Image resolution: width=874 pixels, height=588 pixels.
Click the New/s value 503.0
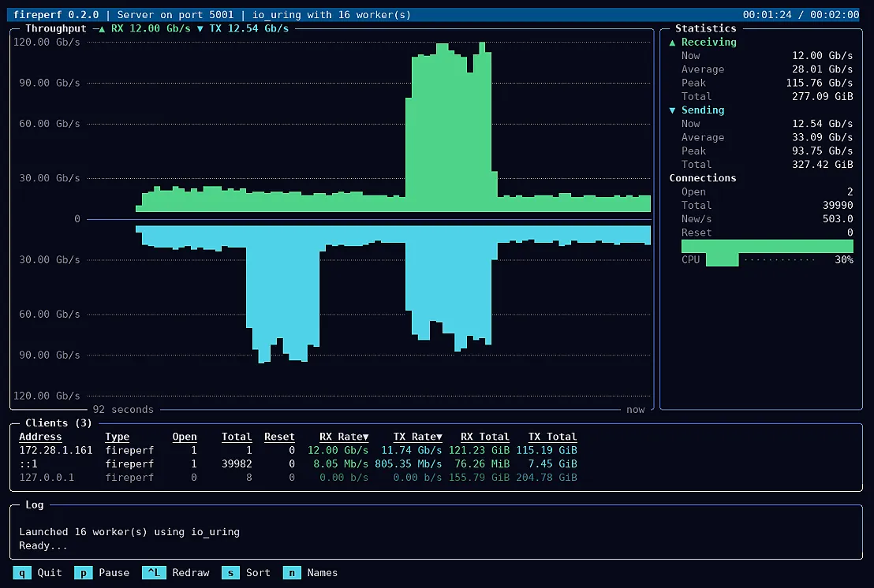[x=838, y=219]
